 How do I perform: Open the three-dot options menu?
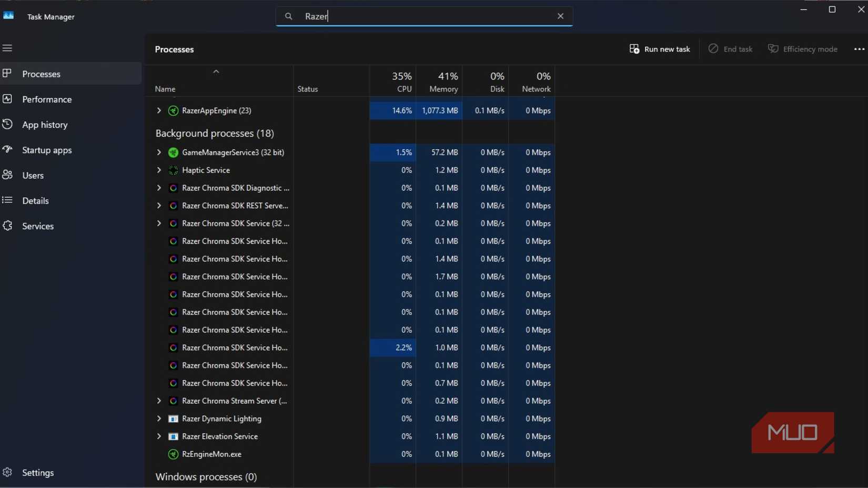click(859, 49)
